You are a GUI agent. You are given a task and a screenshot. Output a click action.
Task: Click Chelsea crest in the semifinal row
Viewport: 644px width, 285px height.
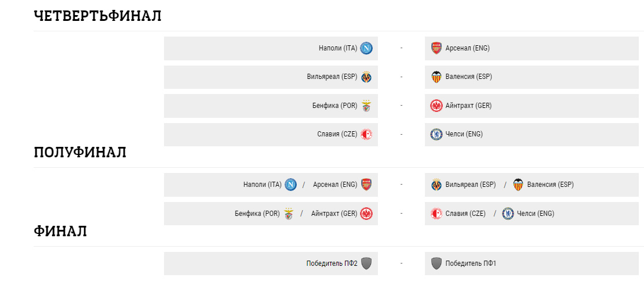click(508, 214)
